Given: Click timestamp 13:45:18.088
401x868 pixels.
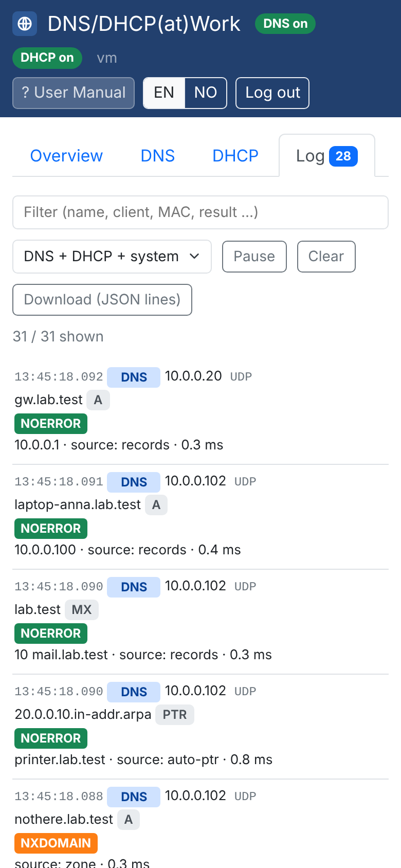Looking at the screenshot, I should click(59, 797).
